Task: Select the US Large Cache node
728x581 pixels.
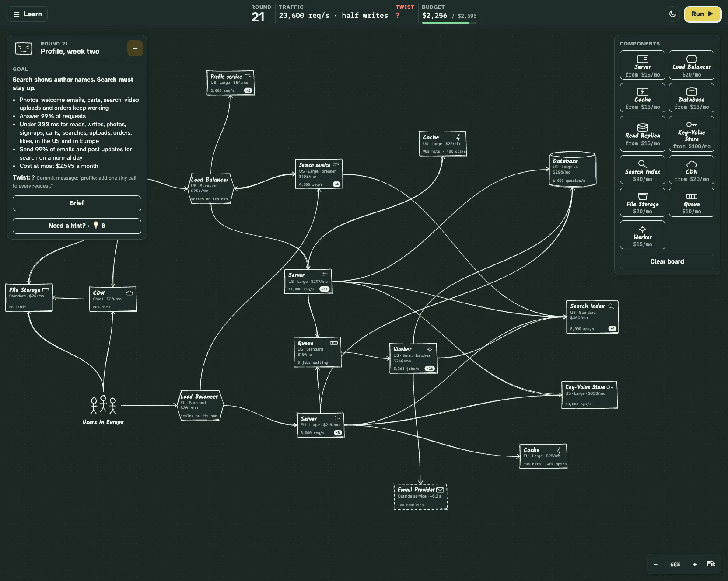Action: click(x=442, y=143)
